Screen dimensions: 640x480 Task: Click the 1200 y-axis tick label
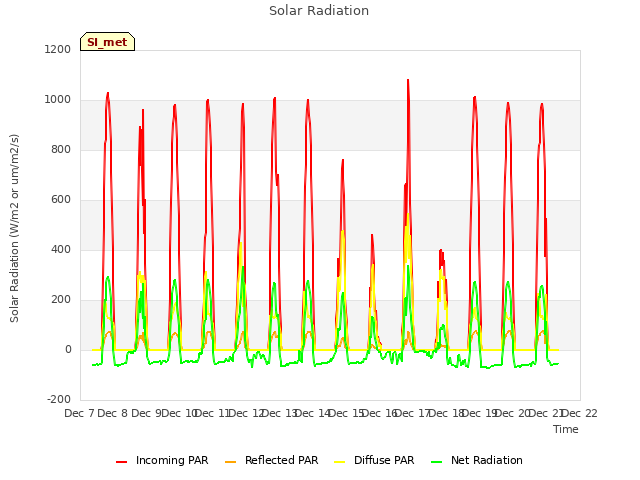click(58, 49)
